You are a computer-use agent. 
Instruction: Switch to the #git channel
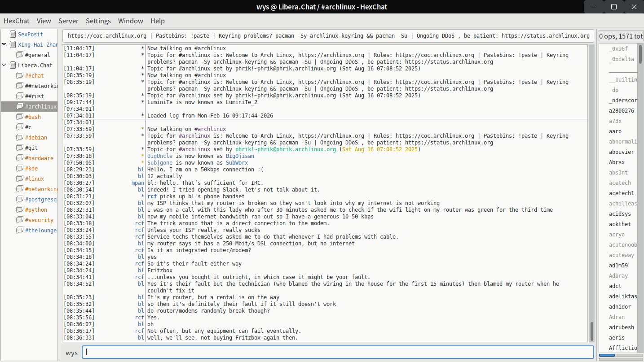[31, 148]
